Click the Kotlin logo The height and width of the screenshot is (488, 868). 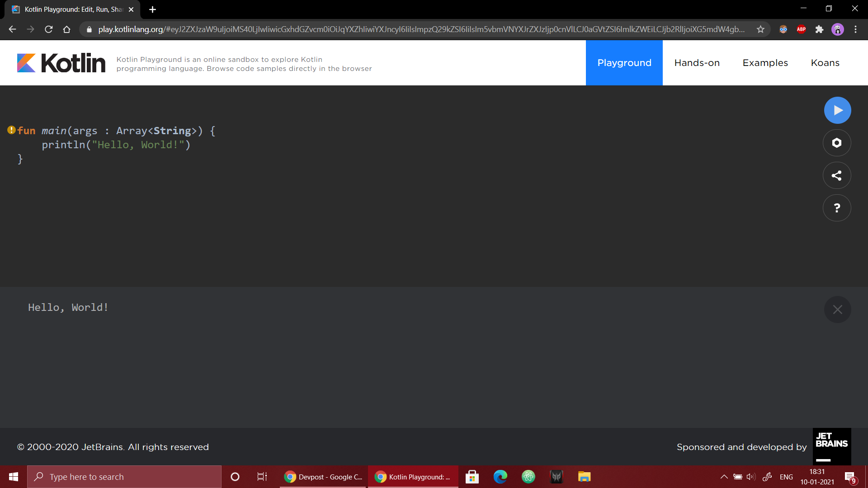(x=61, y=63)
